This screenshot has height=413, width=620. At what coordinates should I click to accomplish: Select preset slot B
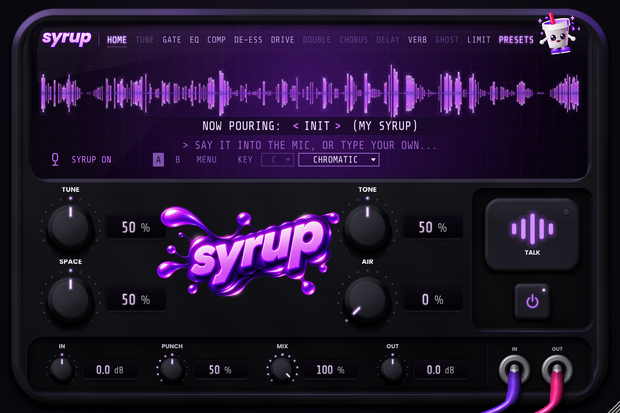click(x=178, y=160)
